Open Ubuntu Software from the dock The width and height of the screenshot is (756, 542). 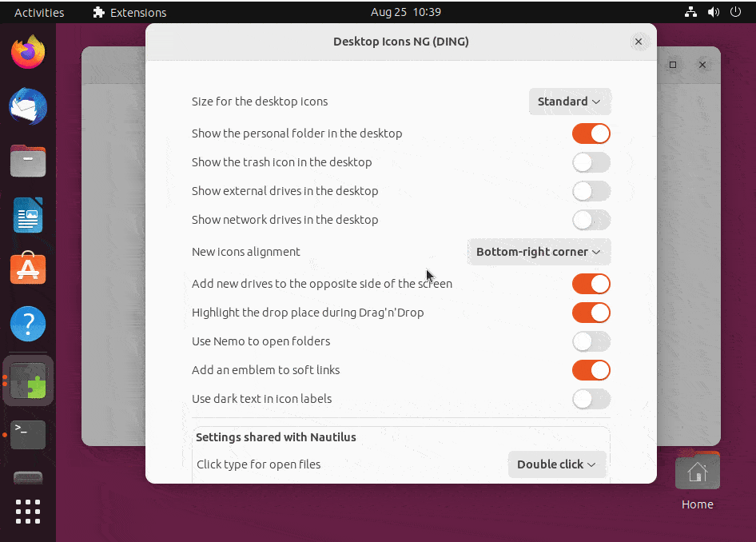click(x=27, y=269)
